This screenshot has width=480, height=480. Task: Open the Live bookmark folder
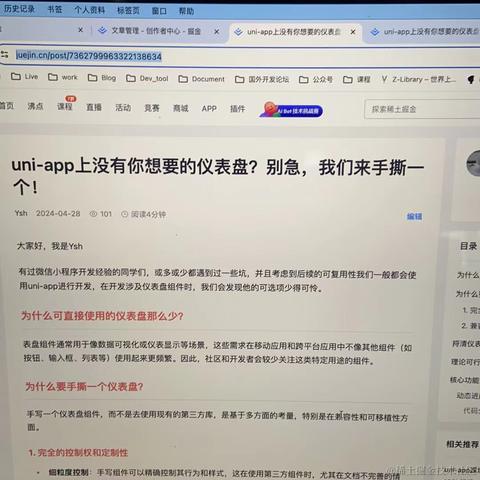click(x=24, y=77)
